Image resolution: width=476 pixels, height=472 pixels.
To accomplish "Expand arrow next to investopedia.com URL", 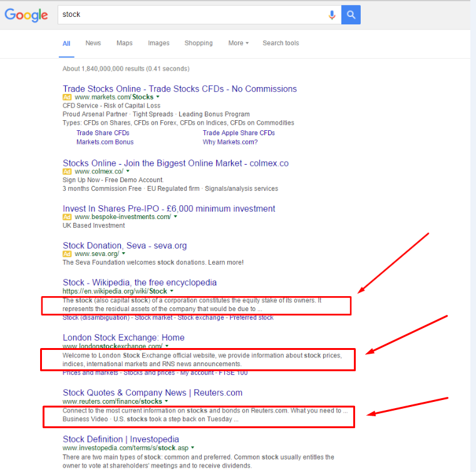I will click(192, 448).
